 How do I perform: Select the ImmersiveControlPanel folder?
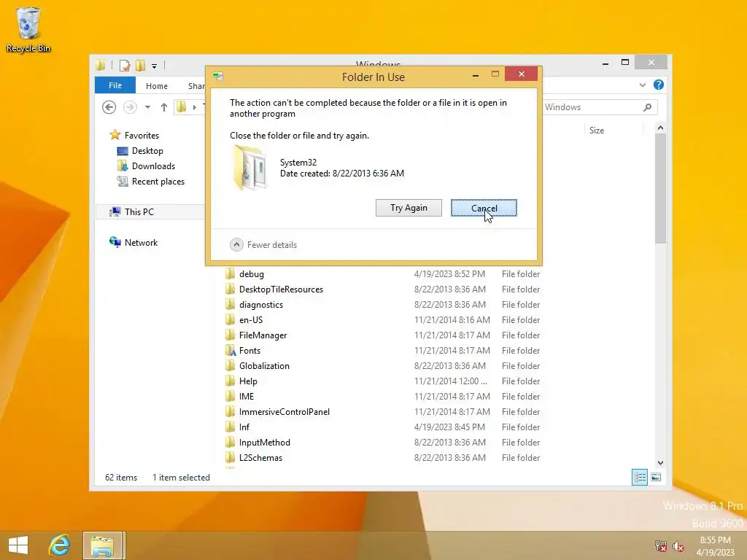(x=285, y=412)
